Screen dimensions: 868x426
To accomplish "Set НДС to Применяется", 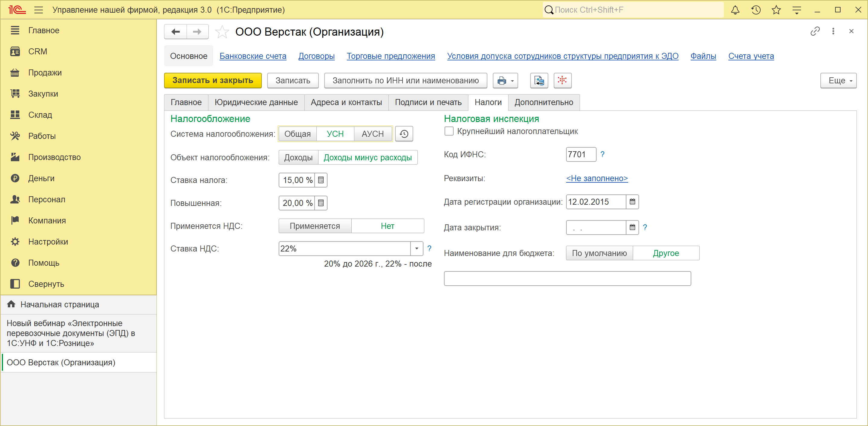I will coord(315,226).
